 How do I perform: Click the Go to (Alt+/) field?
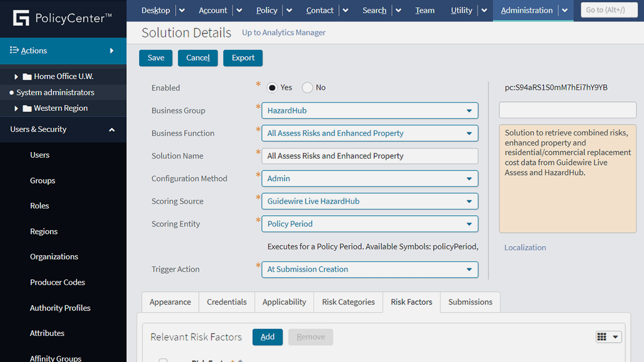(609, 10)
